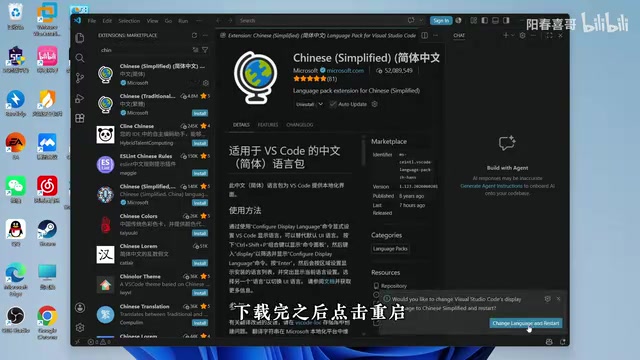Click the five-star rating
Viewport: 640px width, 360px height.
coord(310,79)
